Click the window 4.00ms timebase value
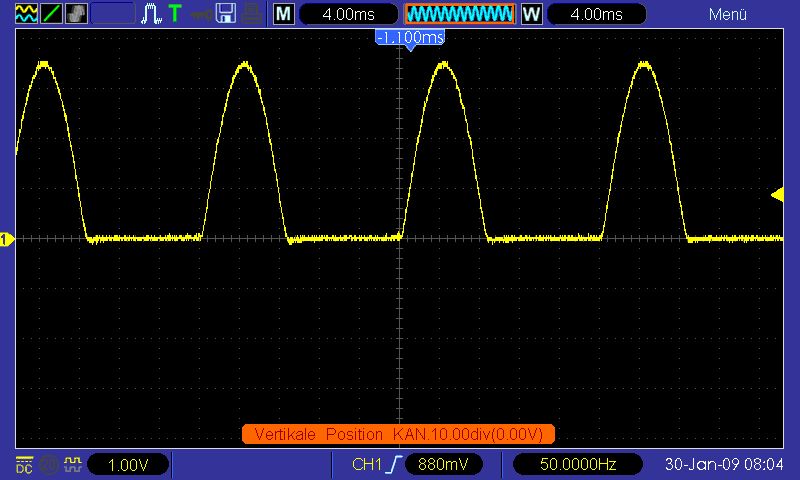 [x=596, y=14]
